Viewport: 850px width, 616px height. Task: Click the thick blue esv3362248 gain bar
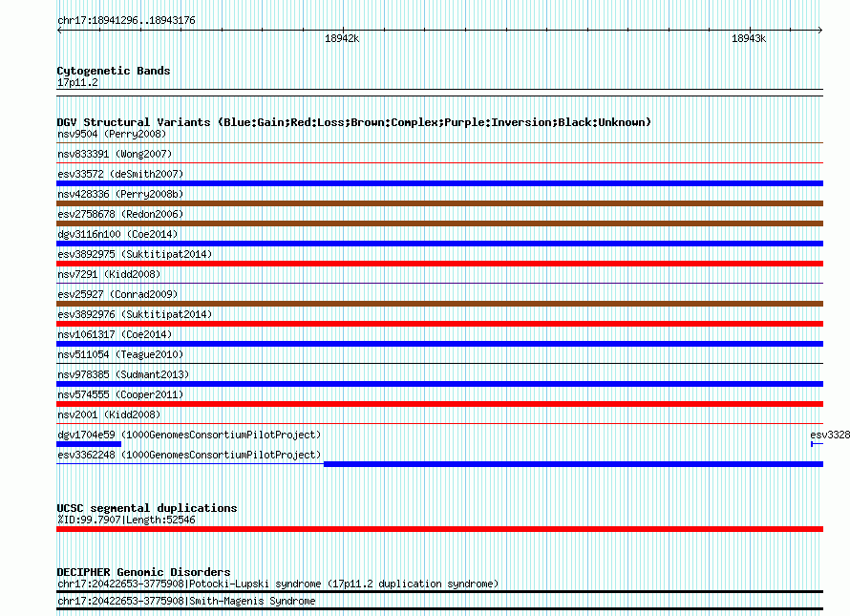(574, 464)
